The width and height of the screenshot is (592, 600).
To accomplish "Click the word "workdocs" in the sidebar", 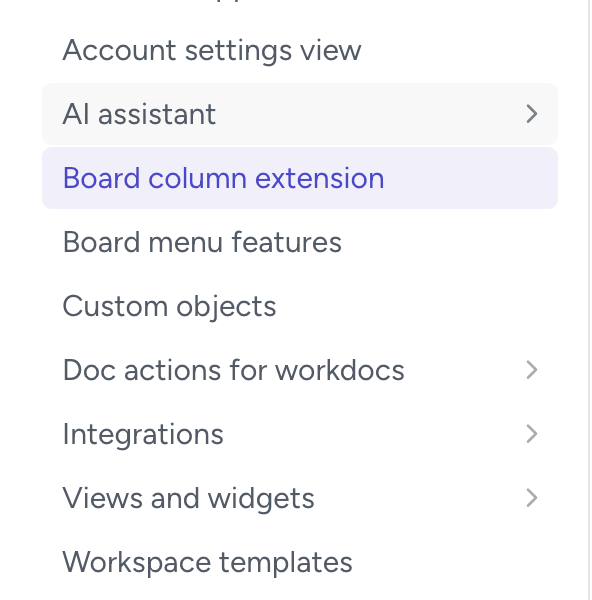I will [340, 370].
